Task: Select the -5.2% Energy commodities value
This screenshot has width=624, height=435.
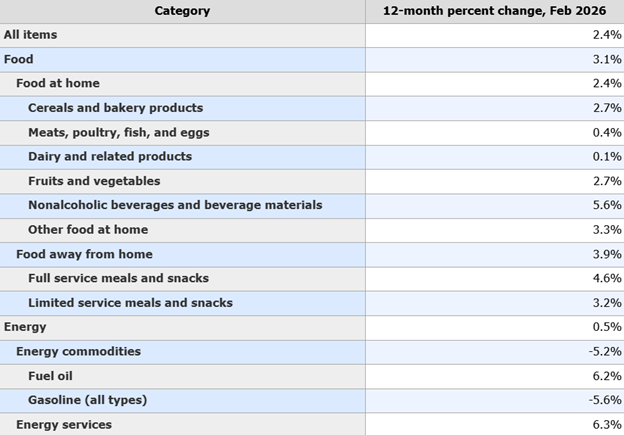Action: [605, 352]
